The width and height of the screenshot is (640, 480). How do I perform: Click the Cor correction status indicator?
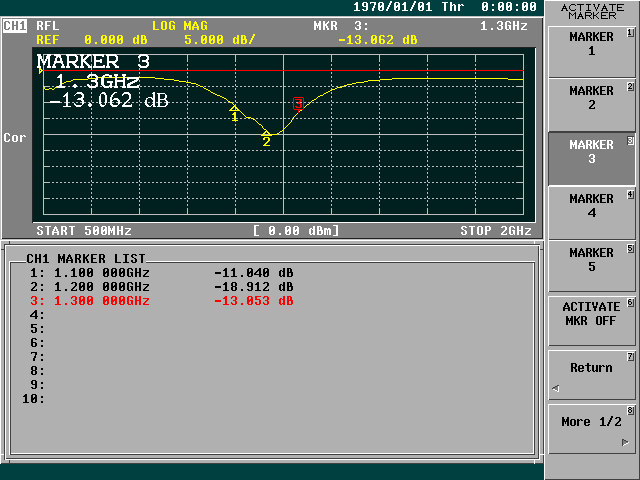[15, 138]
